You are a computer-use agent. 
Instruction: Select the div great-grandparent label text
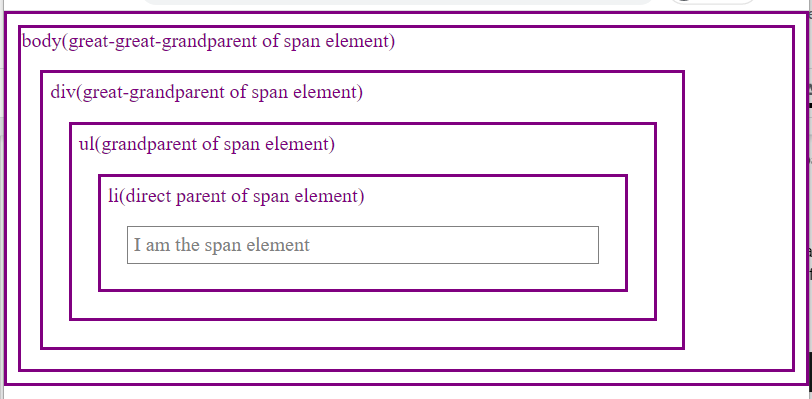(207, 93)
